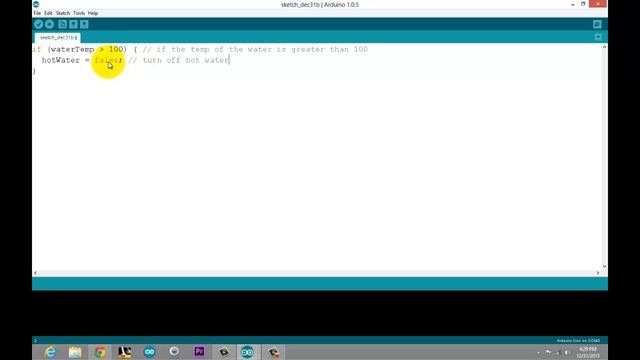Open the round disc taskbar app
This screenshot has width=640, height=360.
174,351
